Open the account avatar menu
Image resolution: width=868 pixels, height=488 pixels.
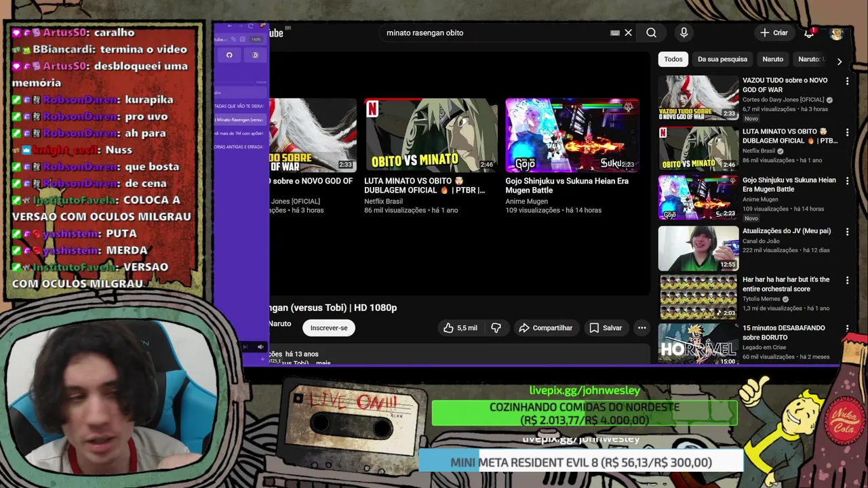(x=837, y=33)
